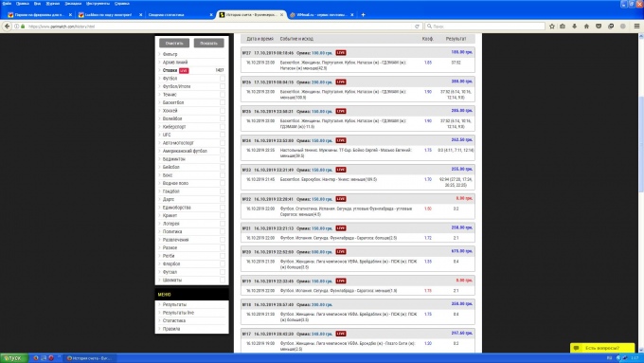Click the LIVE badge on bet №26
This screenshot has width=644, height=363.
(341, 82)
